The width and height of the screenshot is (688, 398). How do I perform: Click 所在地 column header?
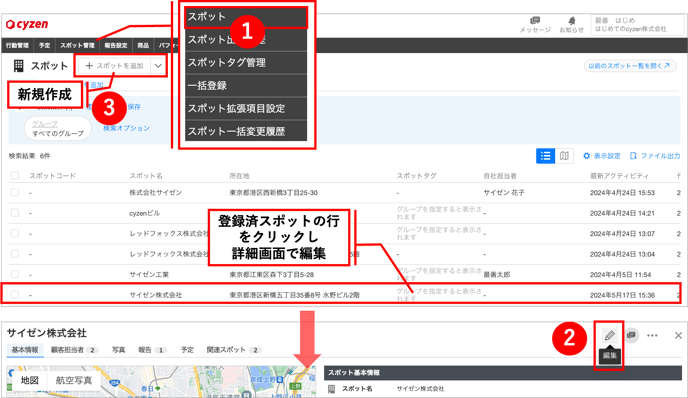[239, 176]
